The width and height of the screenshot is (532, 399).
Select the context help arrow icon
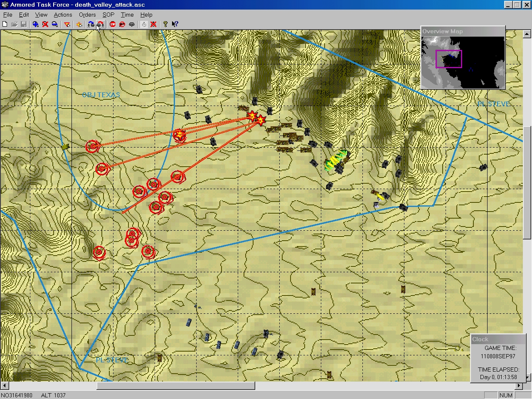(x=175, y=24)
